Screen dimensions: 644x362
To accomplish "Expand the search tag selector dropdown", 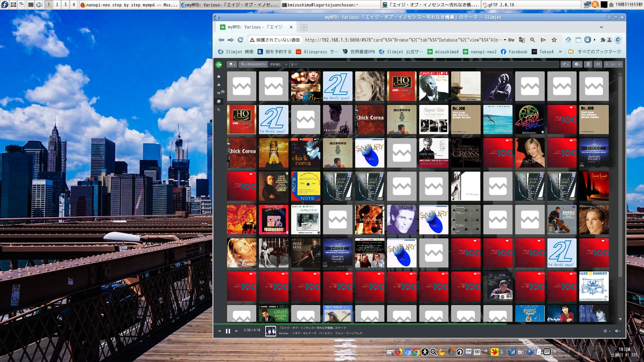I will tap(253, 64).
